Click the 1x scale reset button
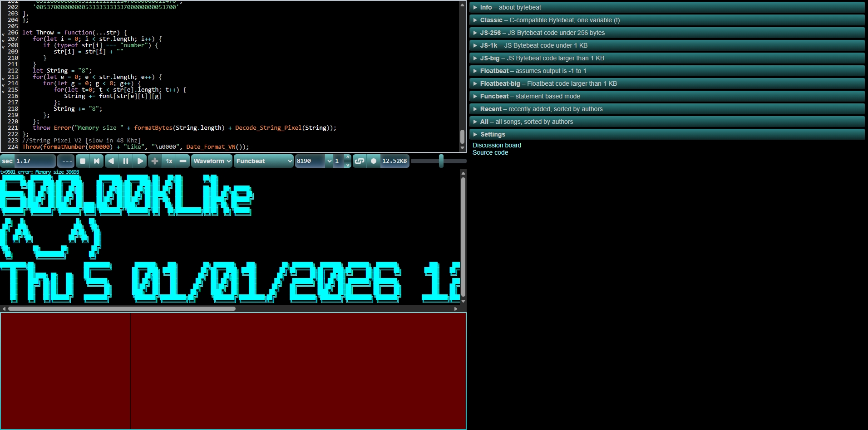868x430 pixels. pyautogui.click(x=169, y=161)
